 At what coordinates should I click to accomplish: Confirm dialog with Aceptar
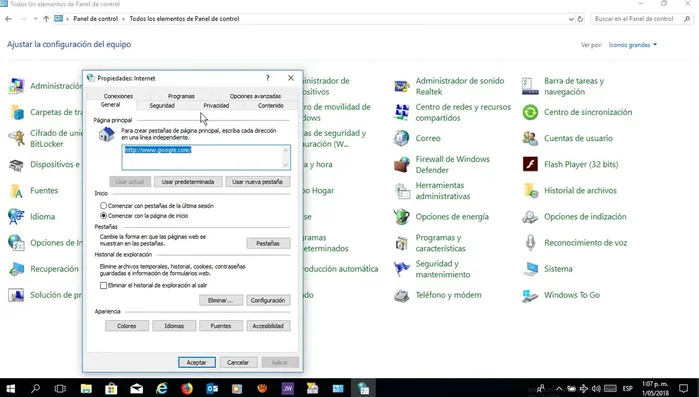(x=197, y=363)
